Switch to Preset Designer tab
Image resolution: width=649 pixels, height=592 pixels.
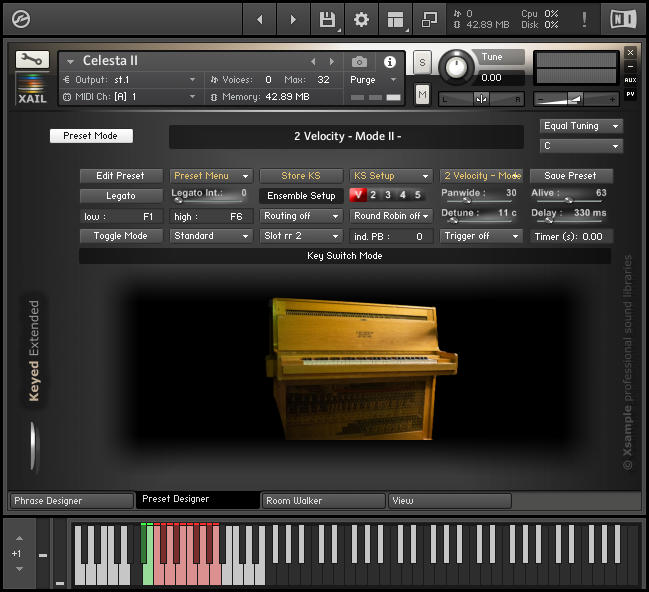pyautogui.click(x=198, y=499)
